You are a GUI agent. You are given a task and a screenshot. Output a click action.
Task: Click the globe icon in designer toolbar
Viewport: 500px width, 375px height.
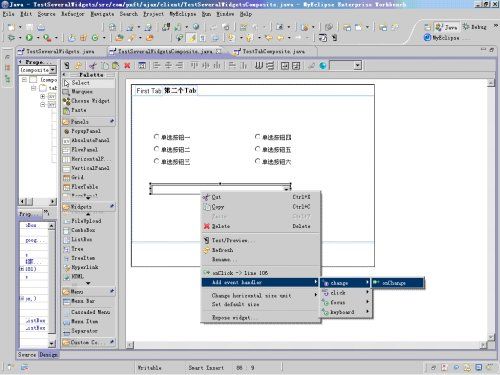pos(322,66)
